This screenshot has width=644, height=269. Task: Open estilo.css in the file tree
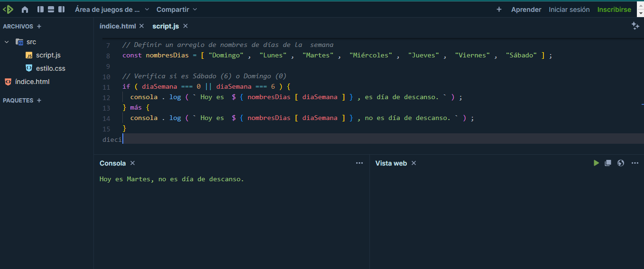tap(51, 68)
